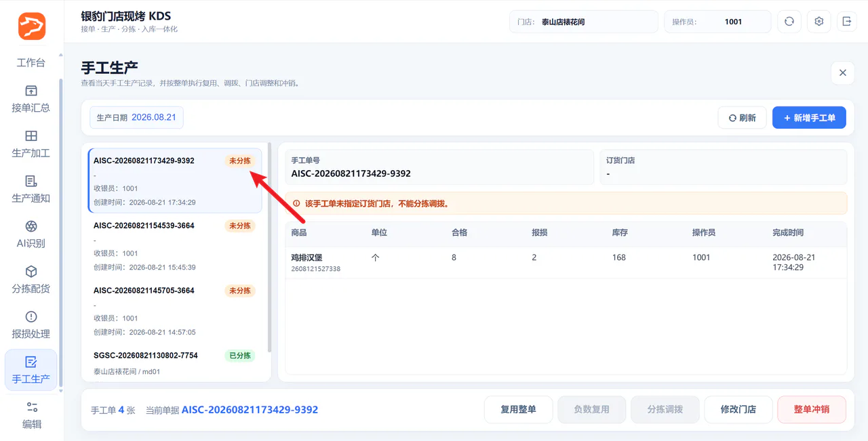Select order AISC-20260821154539-3664 in the list
The width and height of the screenshot is (868, 441).
coord(175,246)
